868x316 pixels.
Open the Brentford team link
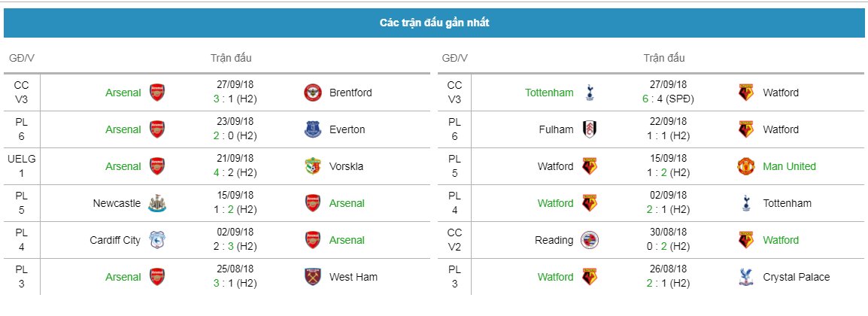(351, 93)
